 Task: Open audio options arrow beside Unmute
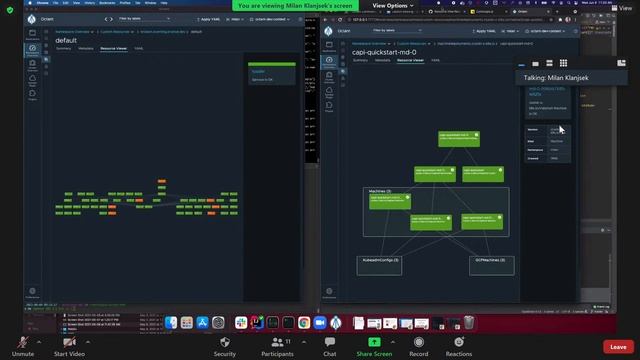39,342
